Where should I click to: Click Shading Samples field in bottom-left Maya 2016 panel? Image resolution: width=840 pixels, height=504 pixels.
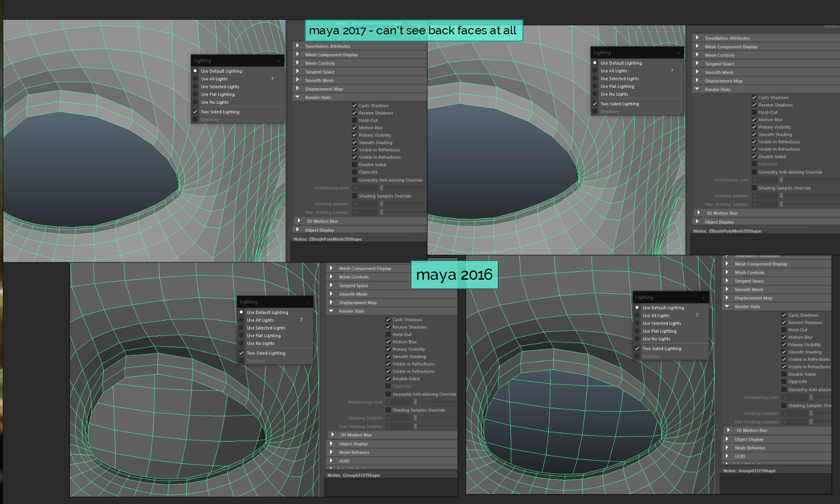pyautogui.click(x=399, y=418)
